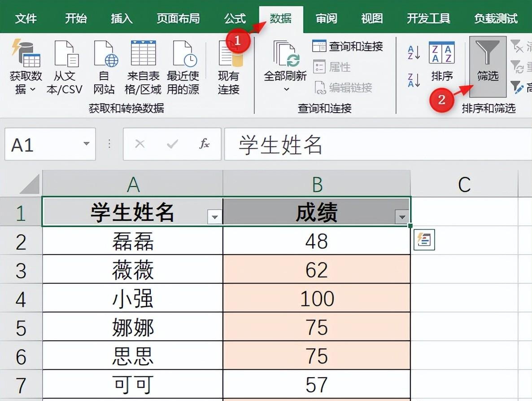Switch to the 页面布局 tab

tap(178, 18)
